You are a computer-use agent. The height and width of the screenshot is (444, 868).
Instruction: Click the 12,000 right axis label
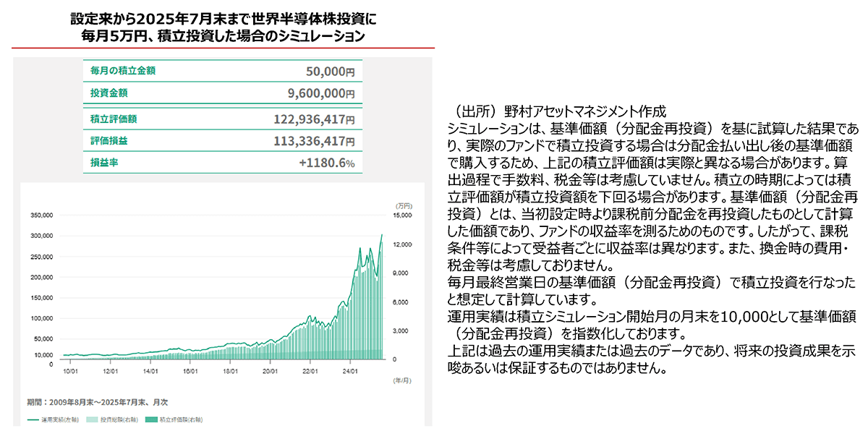tap(401, 244)
